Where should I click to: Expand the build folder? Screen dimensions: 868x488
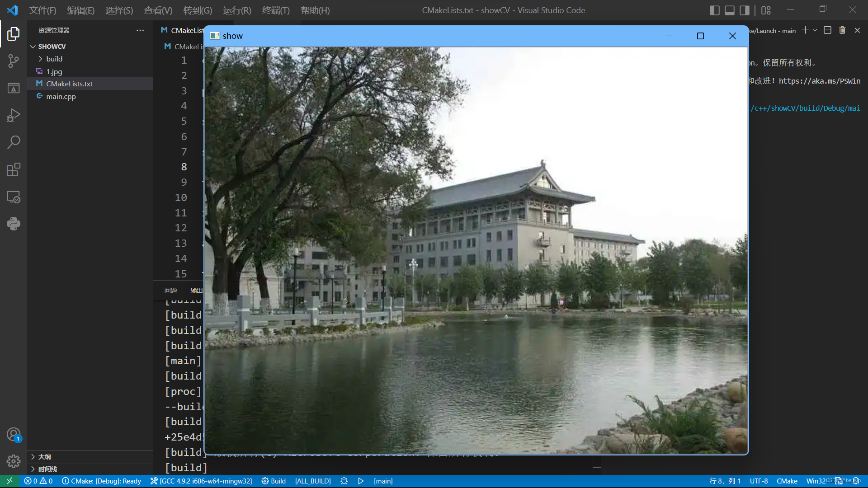point(54,59)
